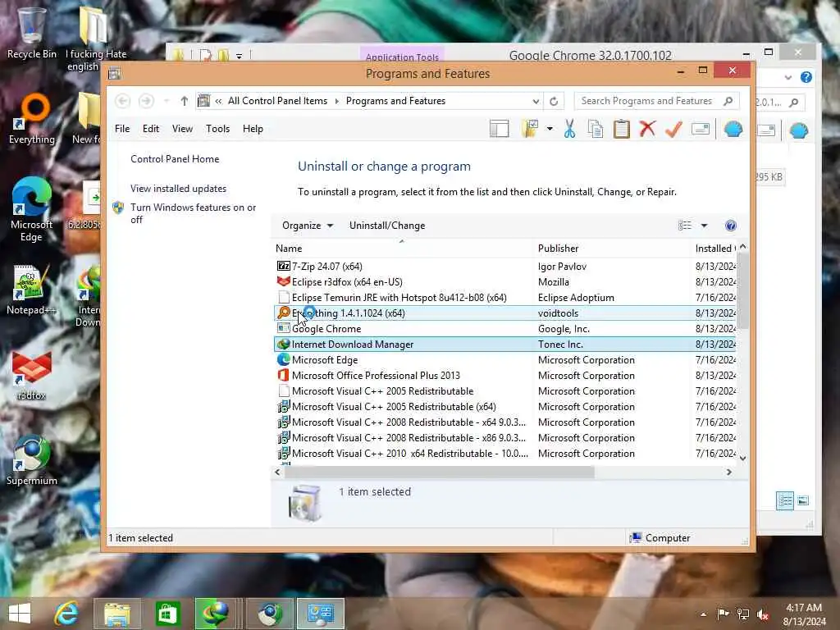
Task: Select the 7-Zip 24.07 (x64) row
Action: (x=505, y=267)
